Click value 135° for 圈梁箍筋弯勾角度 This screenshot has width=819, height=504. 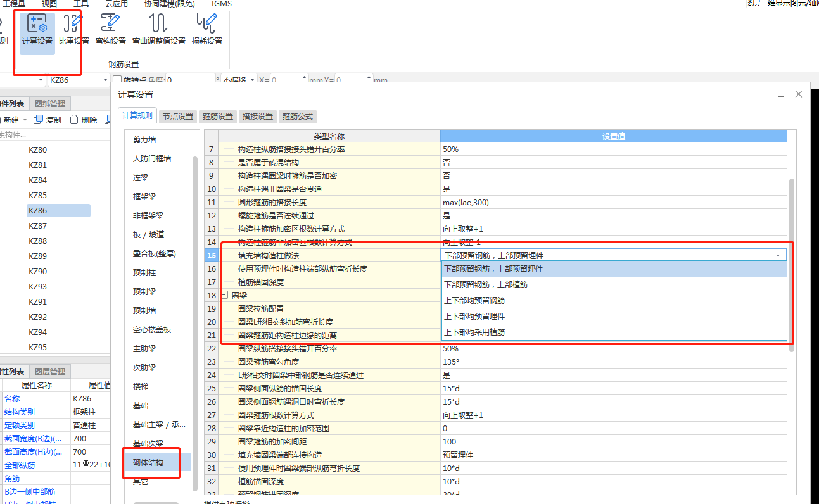(x=614, y=362)
